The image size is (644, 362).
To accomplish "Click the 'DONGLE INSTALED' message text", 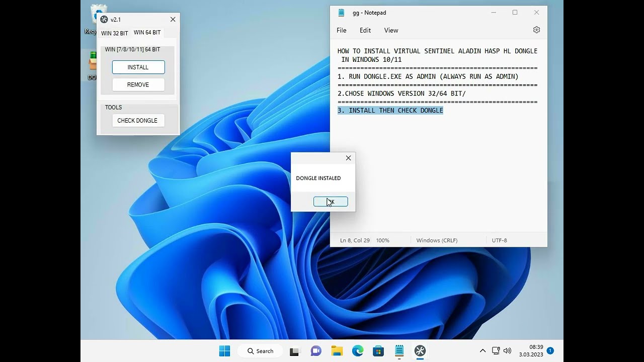I will [x=318, y=178].
